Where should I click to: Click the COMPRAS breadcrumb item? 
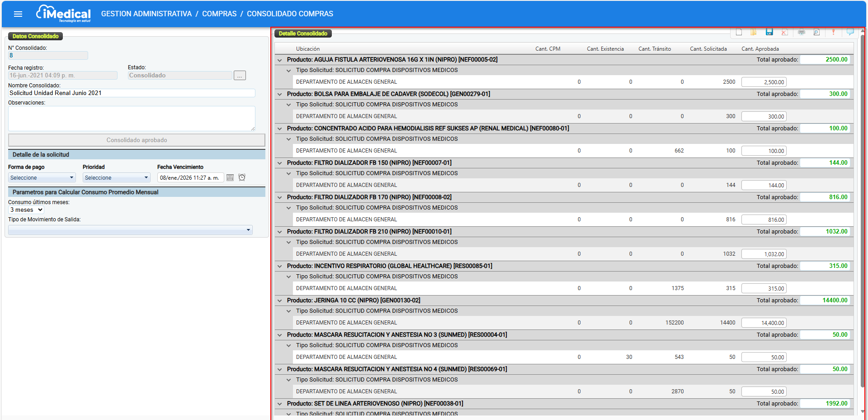coord(219,14)
